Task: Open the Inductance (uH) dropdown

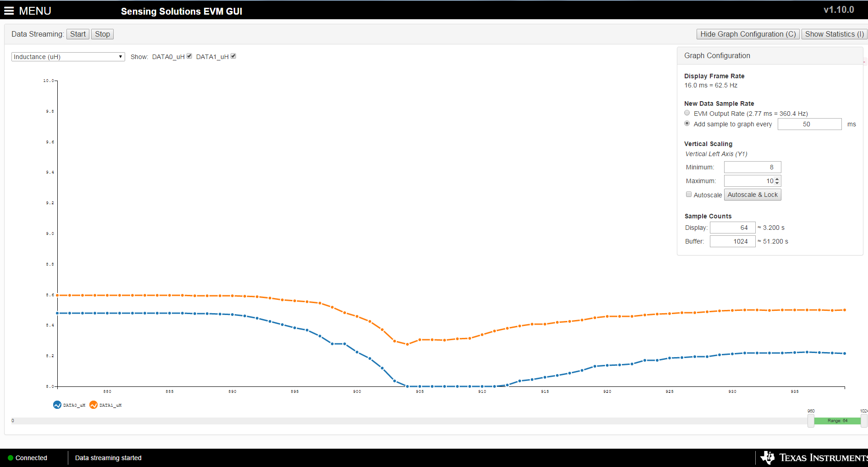Action: [x=68, y=57]
